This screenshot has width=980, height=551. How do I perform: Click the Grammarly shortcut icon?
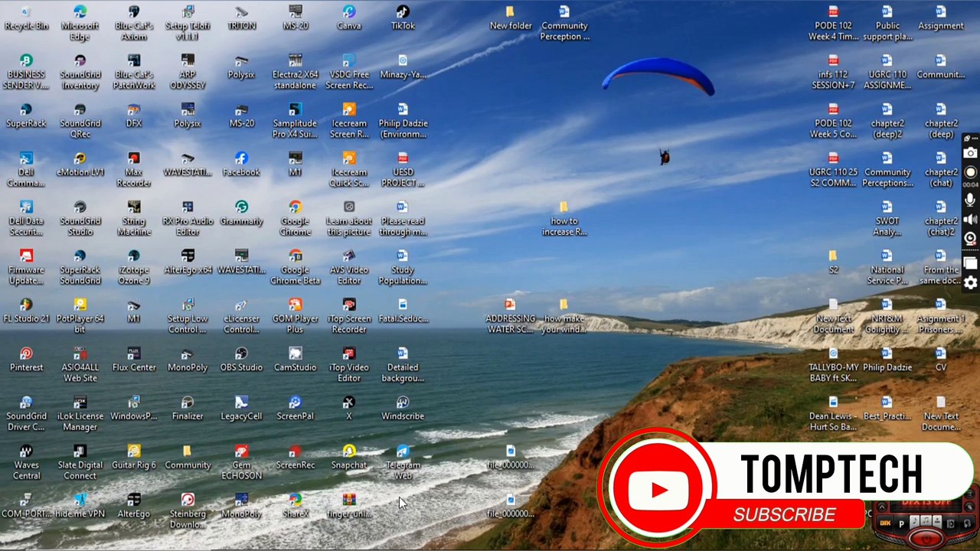coord(241,214)
